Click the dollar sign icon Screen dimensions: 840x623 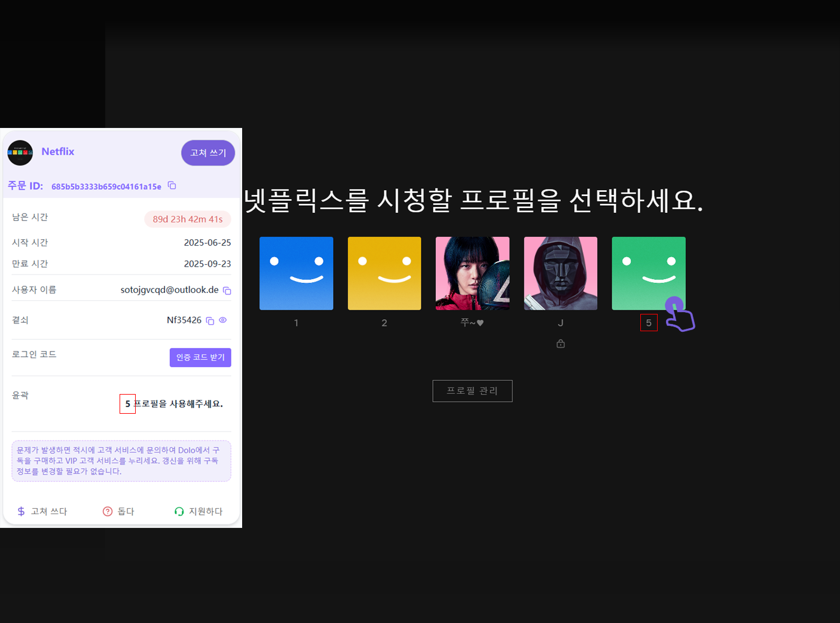(21, 511)
